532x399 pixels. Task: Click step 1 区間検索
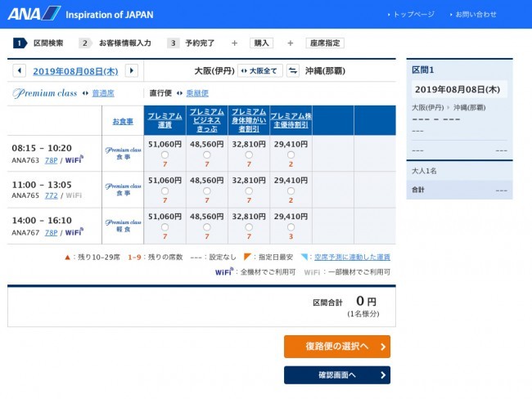click(38, 43)
